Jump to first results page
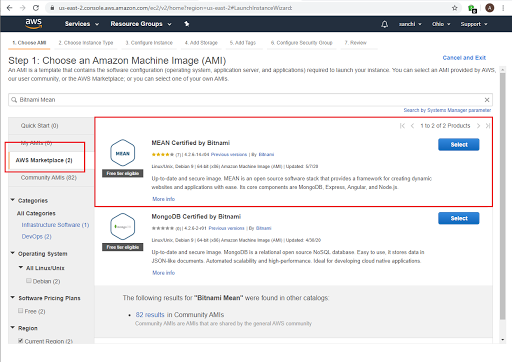Viewport: 512px width, 362px height. point(402,126)
